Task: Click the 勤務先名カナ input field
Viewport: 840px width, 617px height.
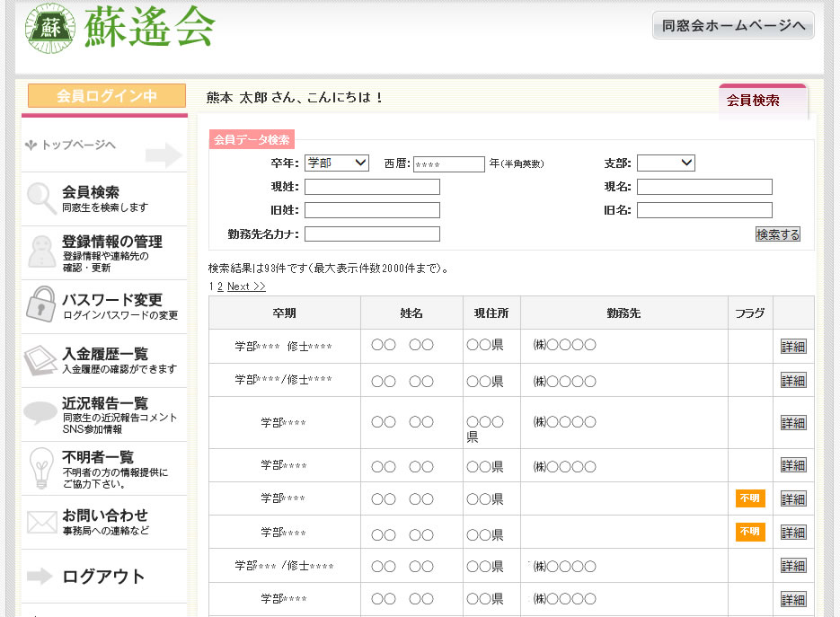Action: (x=372, y=234)
